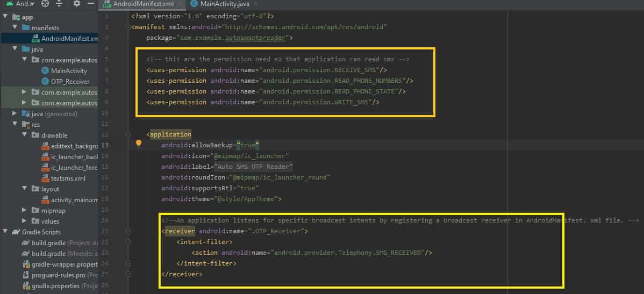Collapse the expanded com.example.autos package
Screen dimensions: 644x294
25,60
